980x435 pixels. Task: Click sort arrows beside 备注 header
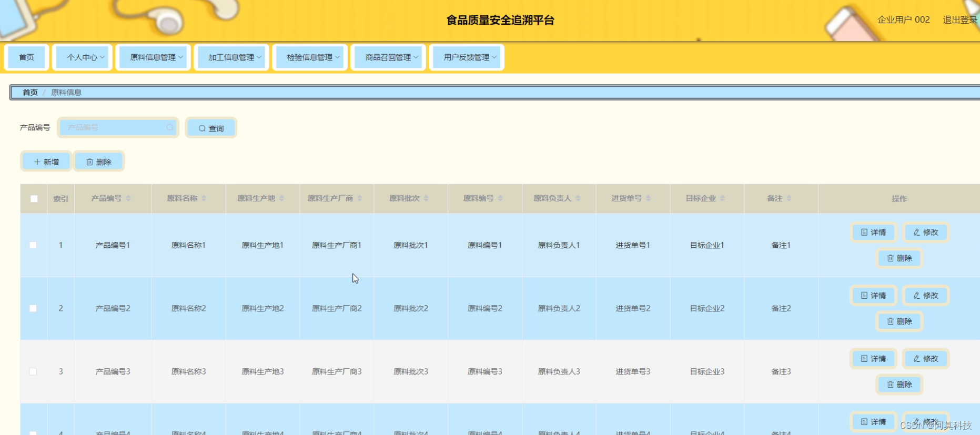tap(789, 198)
